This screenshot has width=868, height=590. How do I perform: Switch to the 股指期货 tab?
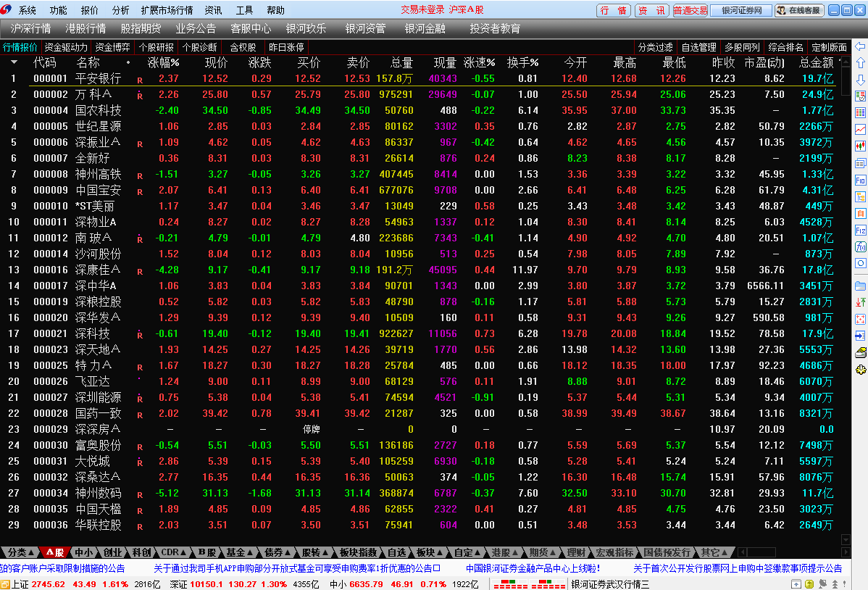pos(141,29)
